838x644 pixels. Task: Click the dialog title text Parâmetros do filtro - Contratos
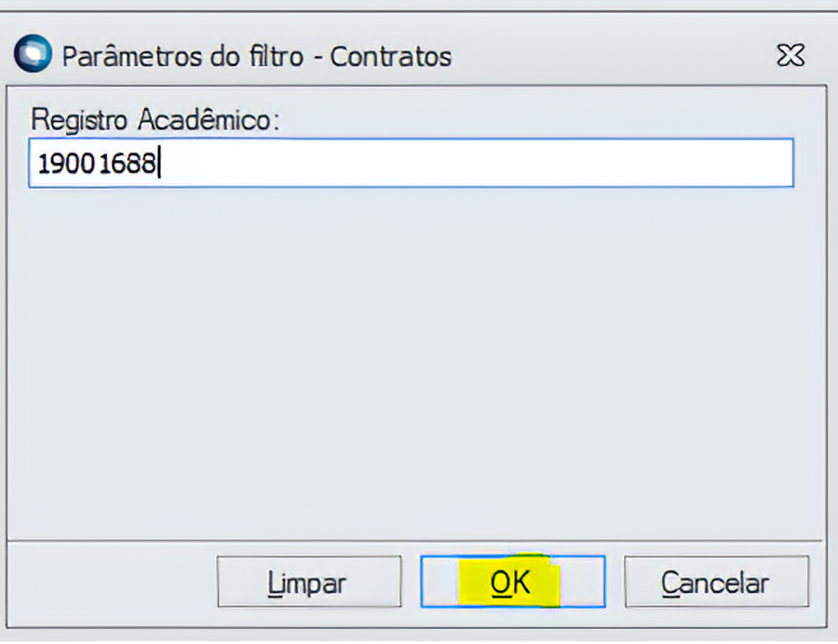tap(256, 56)
